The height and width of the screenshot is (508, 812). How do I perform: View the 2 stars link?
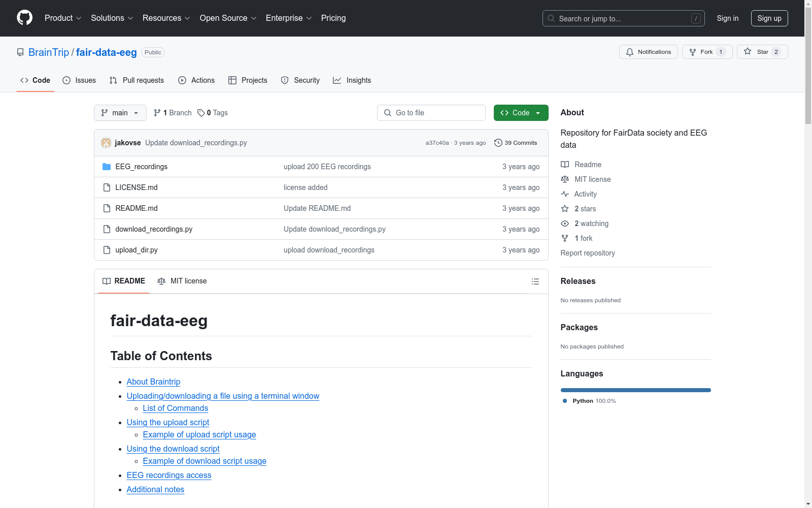[579, 209]
